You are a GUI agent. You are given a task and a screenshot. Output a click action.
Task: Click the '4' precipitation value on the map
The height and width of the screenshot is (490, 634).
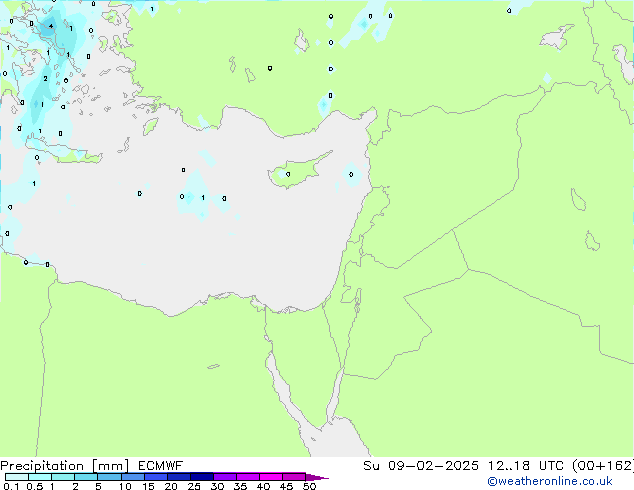[51, 26]
